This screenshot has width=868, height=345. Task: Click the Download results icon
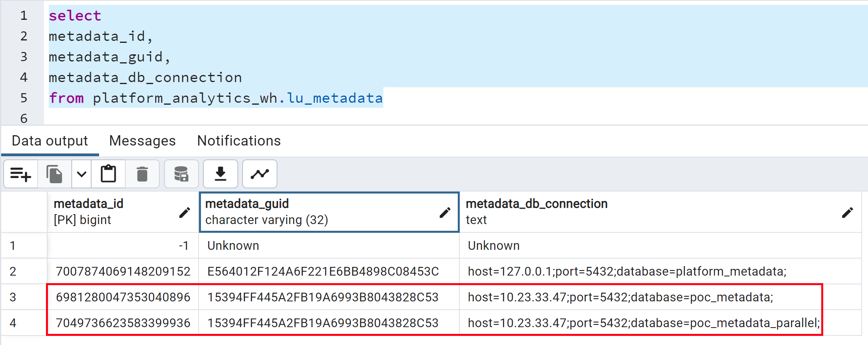pyautogui.click(x=220, y=174)
